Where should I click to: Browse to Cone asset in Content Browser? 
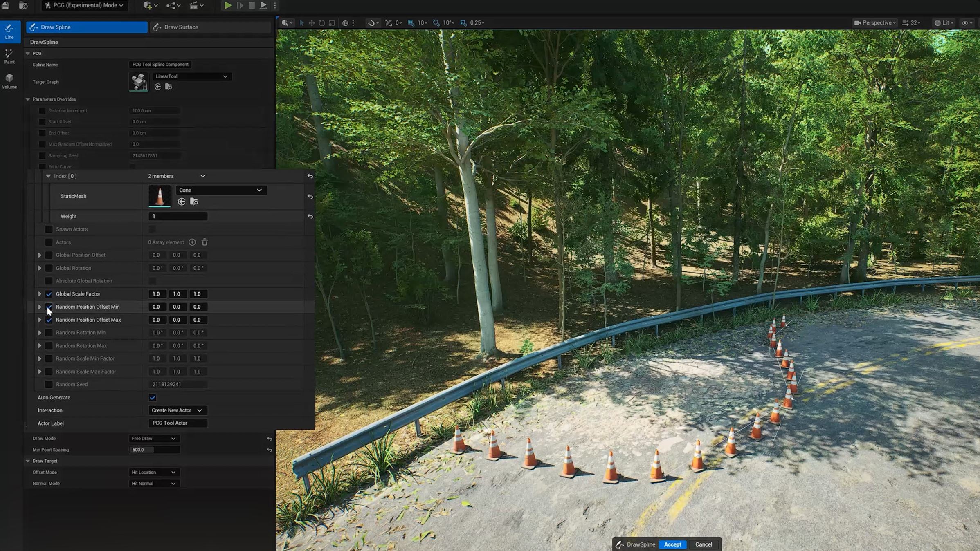[194, 202]
